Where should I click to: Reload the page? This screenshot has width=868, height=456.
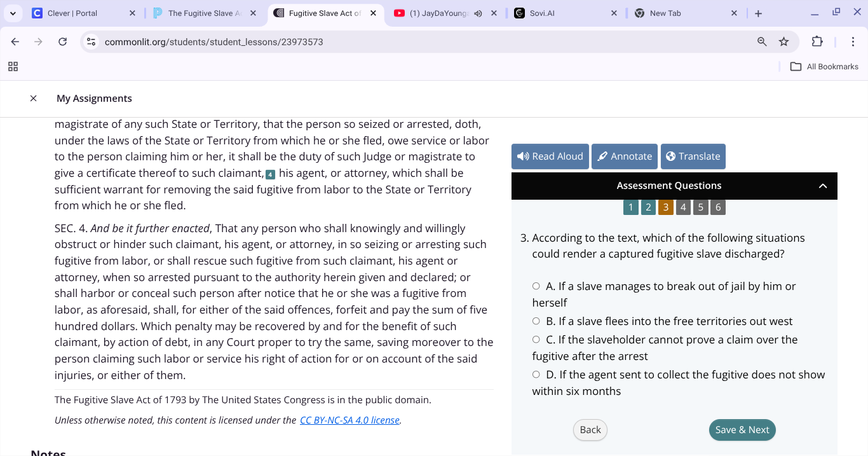click(x=63, y=41)
